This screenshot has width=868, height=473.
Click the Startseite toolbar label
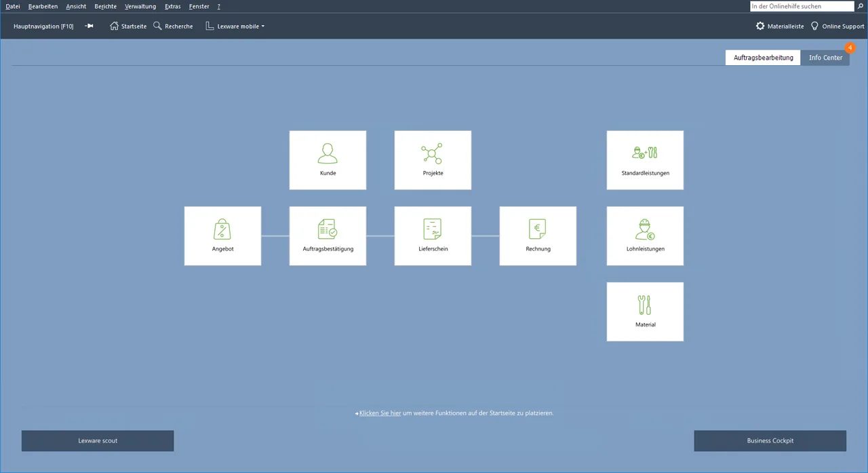(x=134, y=26)
